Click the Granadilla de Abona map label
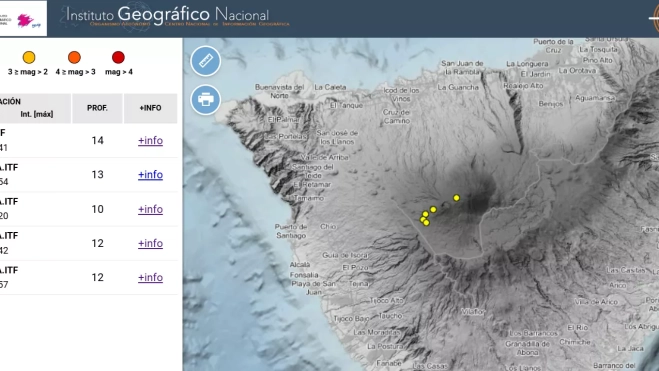Image resolution: width=659 pixels, height=371 pixels. [527, 348]
